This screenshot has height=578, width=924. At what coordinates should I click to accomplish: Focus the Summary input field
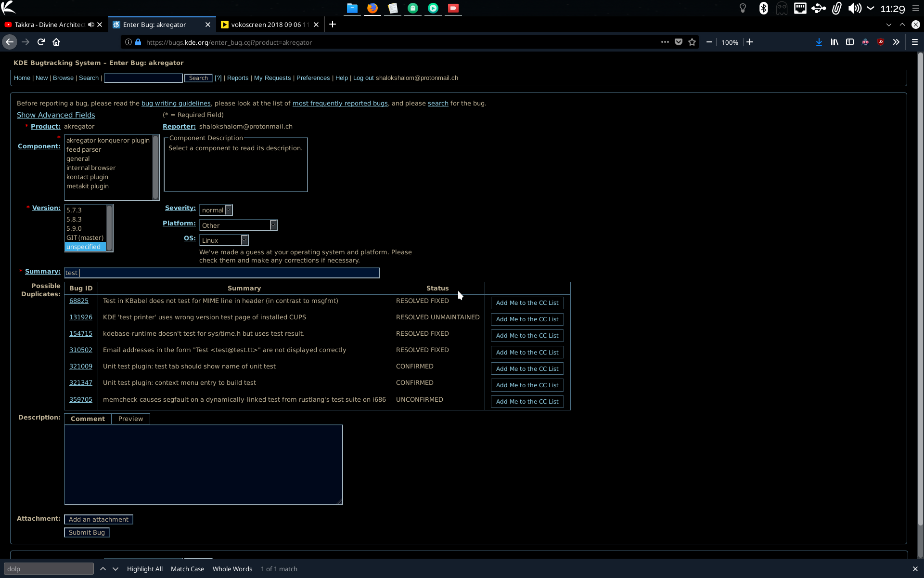(222, 273)
